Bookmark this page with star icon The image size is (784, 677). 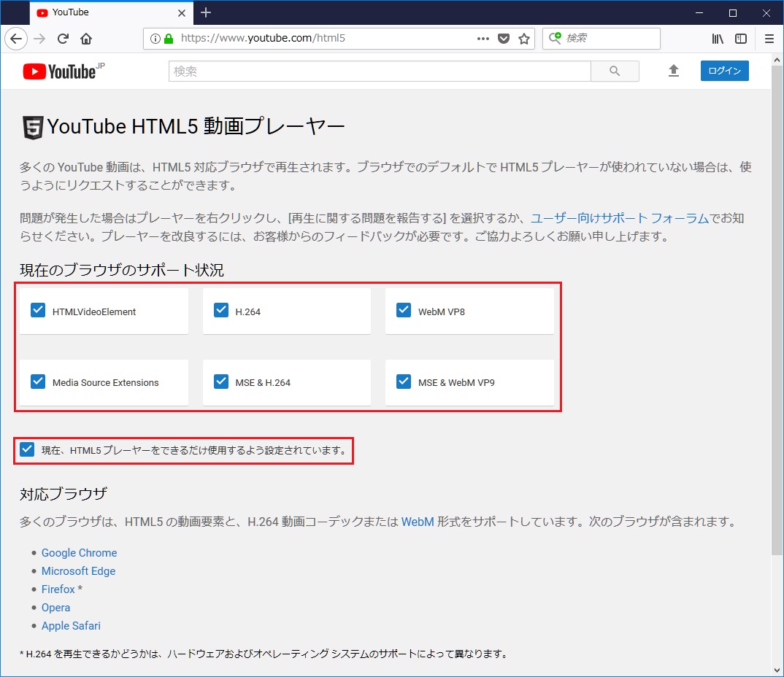coord(523,39)
